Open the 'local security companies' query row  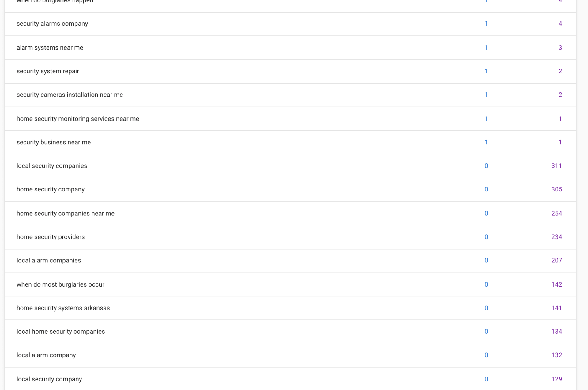52,166
